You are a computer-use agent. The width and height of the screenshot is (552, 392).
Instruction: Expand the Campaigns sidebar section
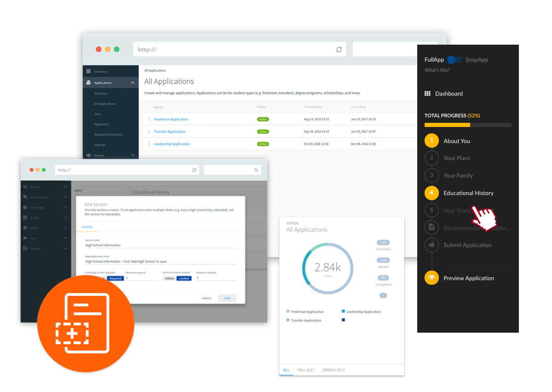pyautogui.click(x=66, y=207)
